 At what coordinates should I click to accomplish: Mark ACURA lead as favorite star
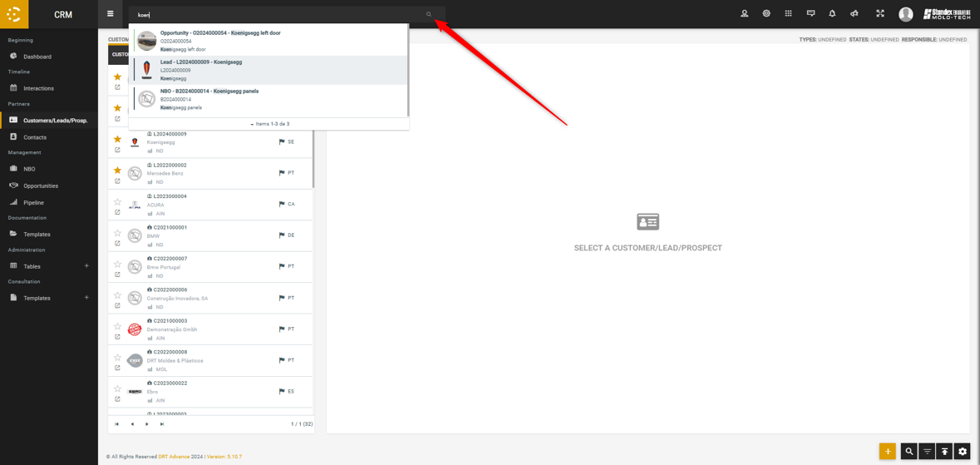(117, 202)
